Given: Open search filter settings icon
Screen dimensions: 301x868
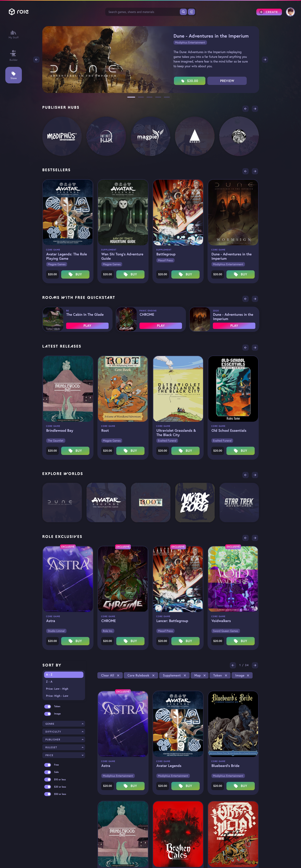Looking at the screenshot, I should 191,12.
